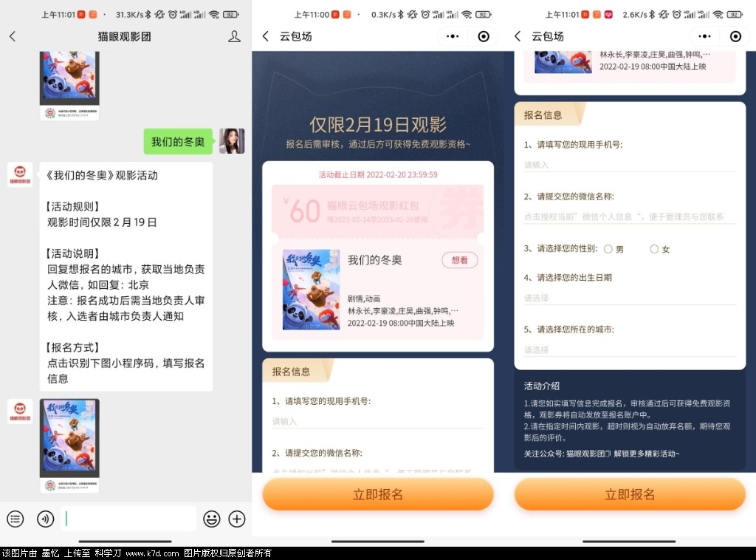Viewport: 756px width, 560px height.
Task: Select the 男 gender radio button
Action: tap(608, 249)
